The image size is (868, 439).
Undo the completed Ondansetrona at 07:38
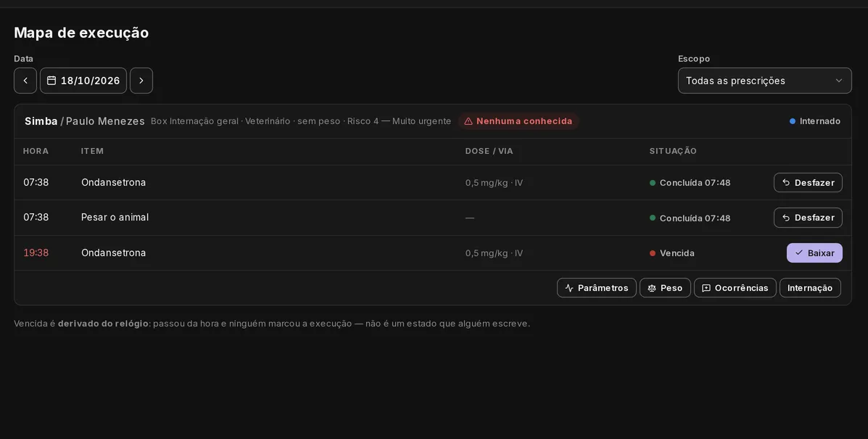(x=808, y=183)
